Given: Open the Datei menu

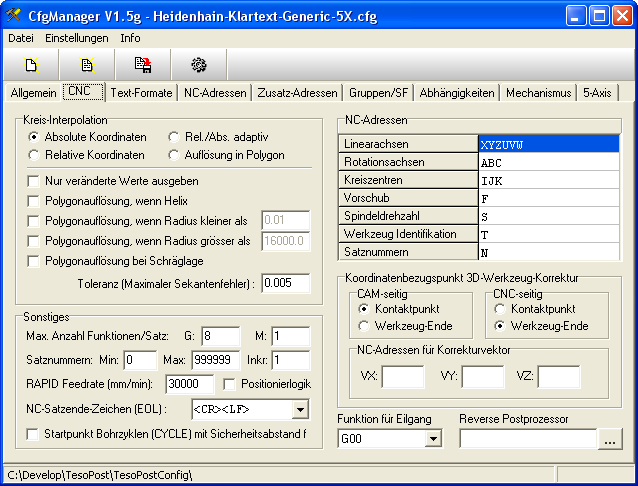Looking at the screenshot, I should point(21,38).
